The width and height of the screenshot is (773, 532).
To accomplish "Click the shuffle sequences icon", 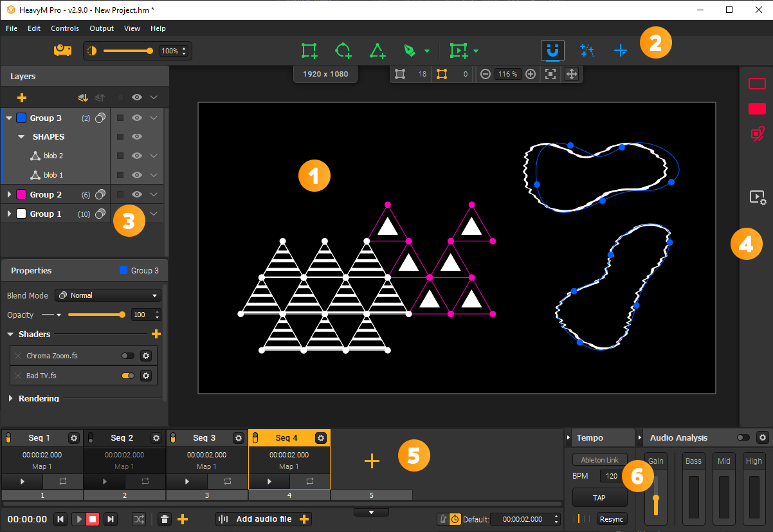I will tap(139, 519).
